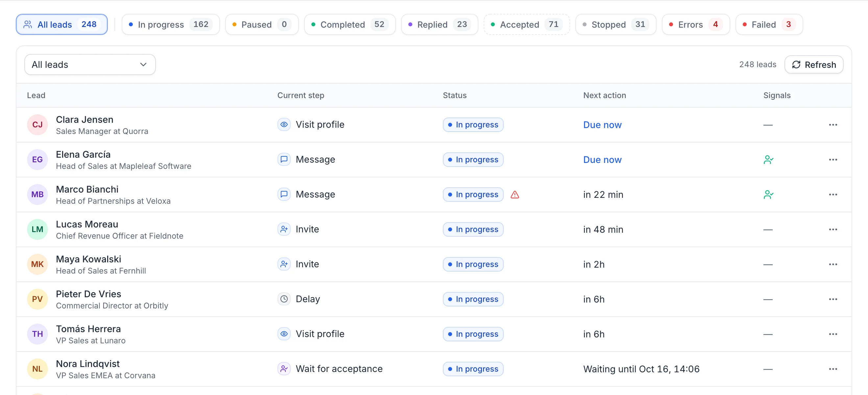The width and height of the screenshot is (868, 395).
Task: Open the more options menu for Elena García
Action: [833, 160]
